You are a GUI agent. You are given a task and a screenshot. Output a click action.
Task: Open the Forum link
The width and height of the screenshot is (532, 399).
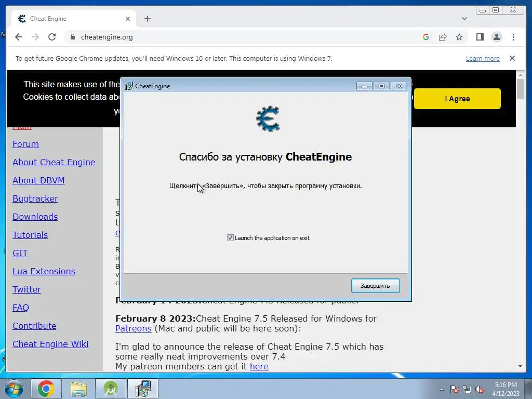[25, 144]
